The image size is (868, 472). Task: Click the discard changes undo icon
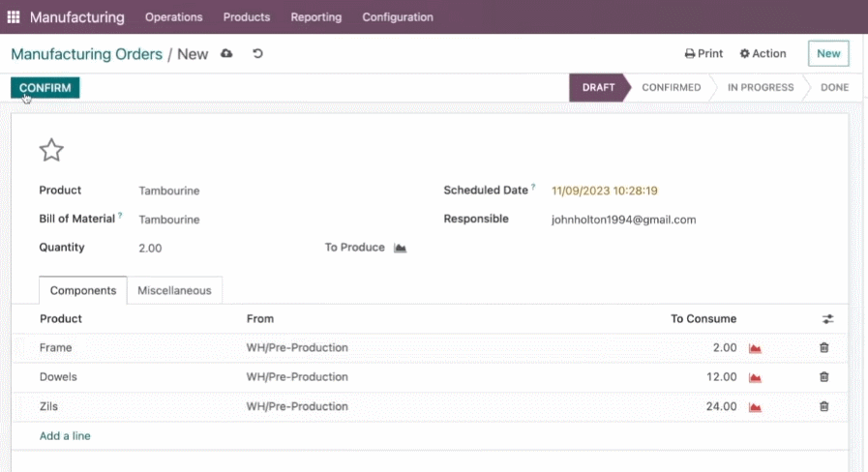[x=257, y=53]
